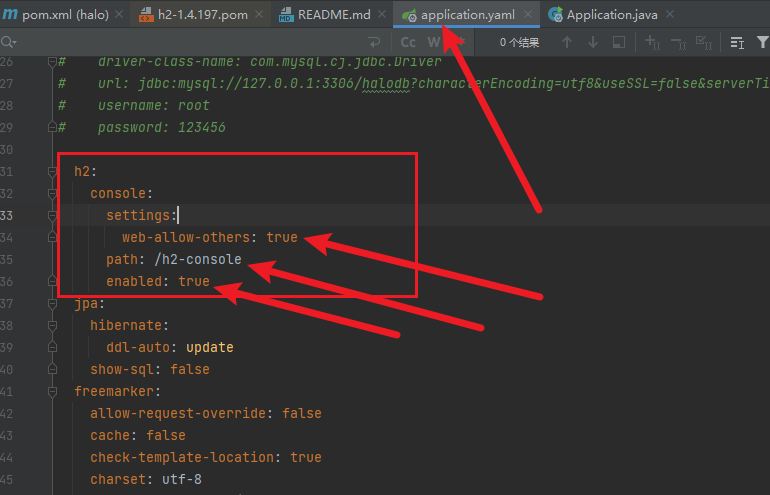
Task: Close the pom.xml (halo) tab
Action: click(118, 15)
